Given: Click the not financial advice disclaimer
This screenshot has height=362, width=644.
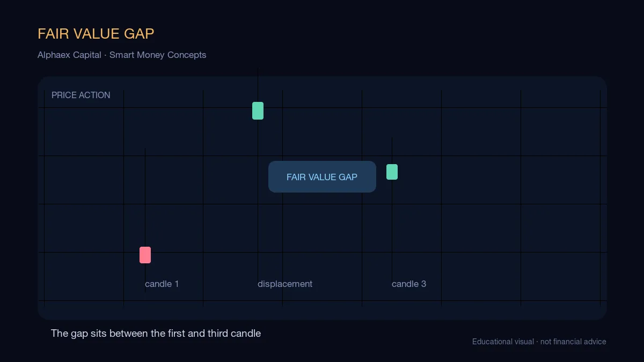Looking at the screenshot, I should pos(573,342).
